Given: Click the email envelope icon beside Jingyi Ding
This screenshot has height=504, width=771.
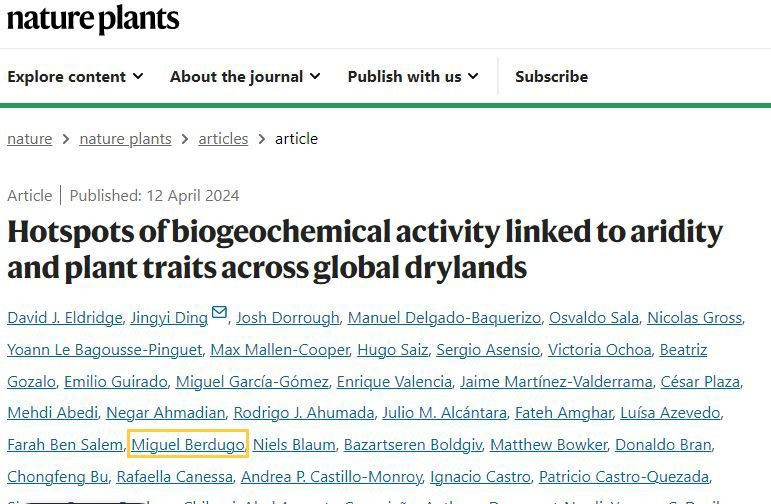Looking at the screenshot, I should [219, 316].
